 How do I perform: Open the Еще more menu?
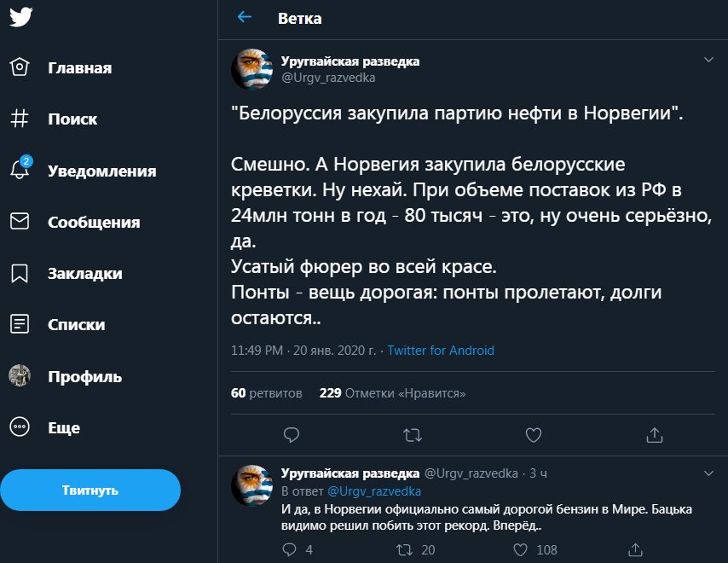click(63, 427)
